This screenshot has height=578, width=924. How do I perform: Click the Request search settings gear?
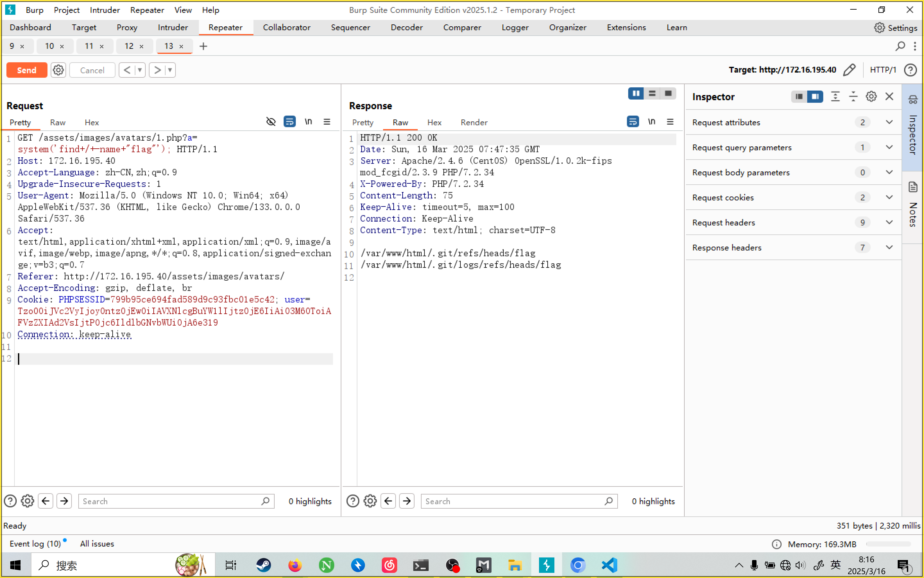(28, 501)
